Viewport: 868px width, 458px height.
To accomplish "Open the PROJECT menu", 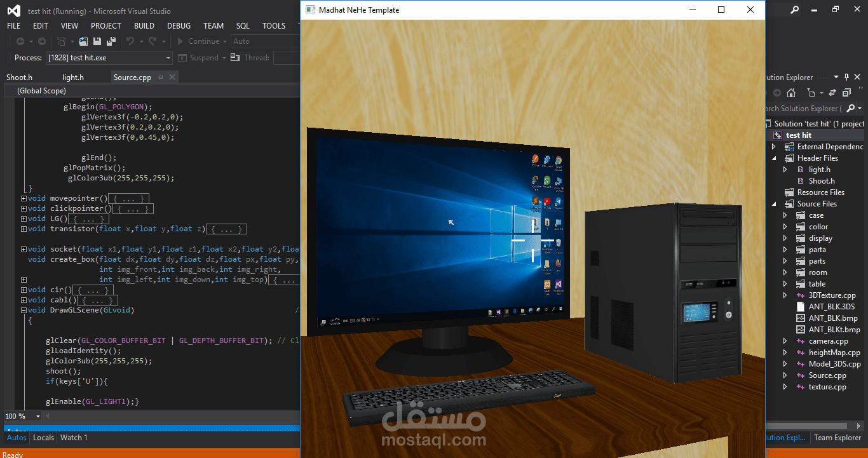I will tap(106, 26).
